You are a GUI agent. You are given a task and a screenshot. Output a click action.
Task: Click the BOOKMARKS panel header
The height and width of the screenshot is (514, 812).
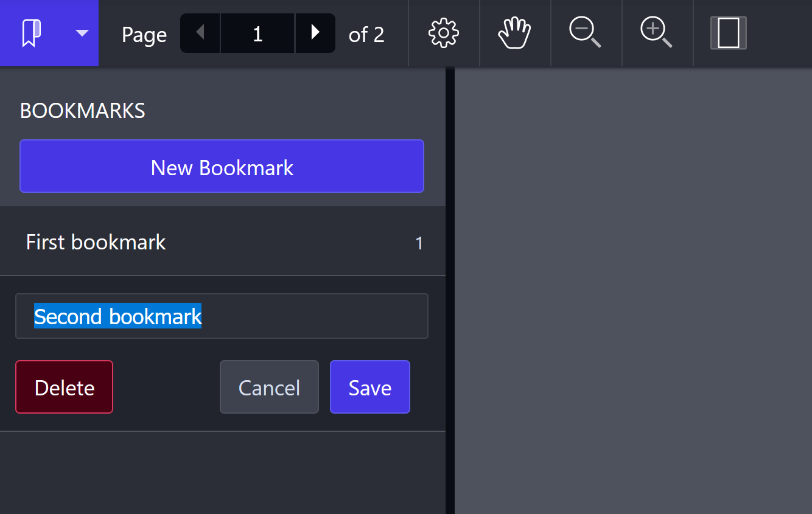coord(82,110)
